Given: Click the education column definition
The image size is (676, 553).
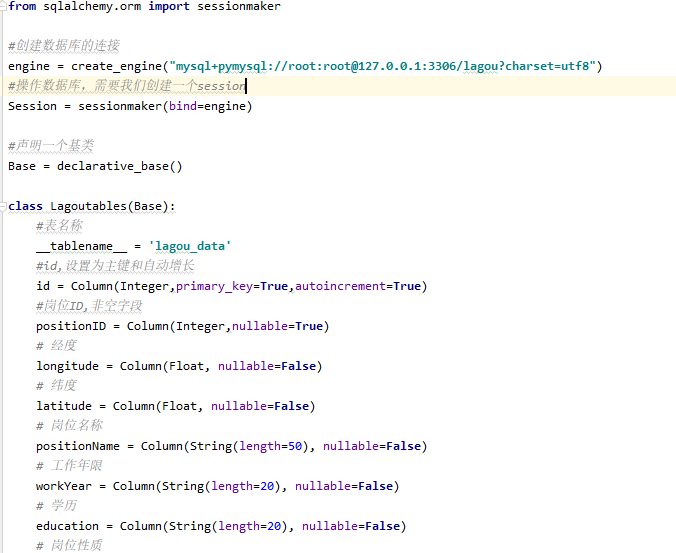Looking at the screenshot, I should coord(221,526).
